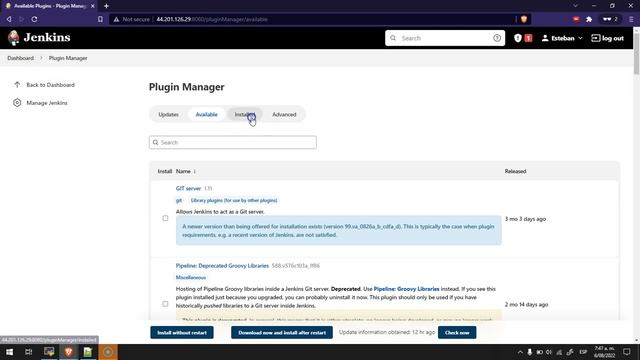This screenshot has width=640, height=360.
Task: Click the Manage Jenkins gear icon
Action: tap(17, 102)
